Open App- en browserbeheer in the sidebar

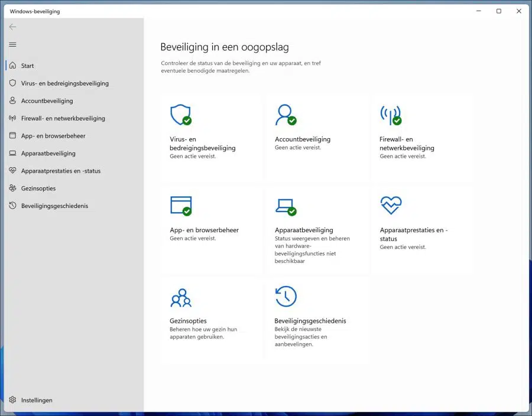point(74,136)
